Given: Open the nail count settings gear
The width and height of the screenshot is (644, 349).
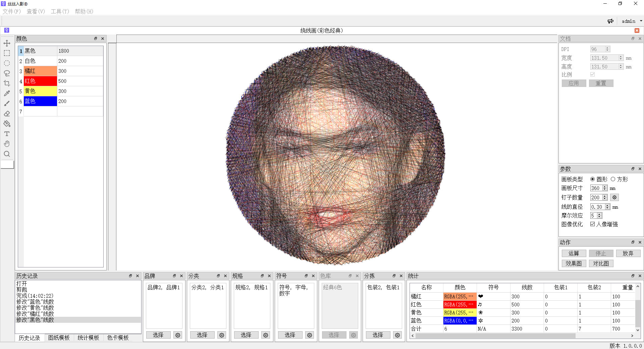Looking at the screenshot, I should 614,197.
